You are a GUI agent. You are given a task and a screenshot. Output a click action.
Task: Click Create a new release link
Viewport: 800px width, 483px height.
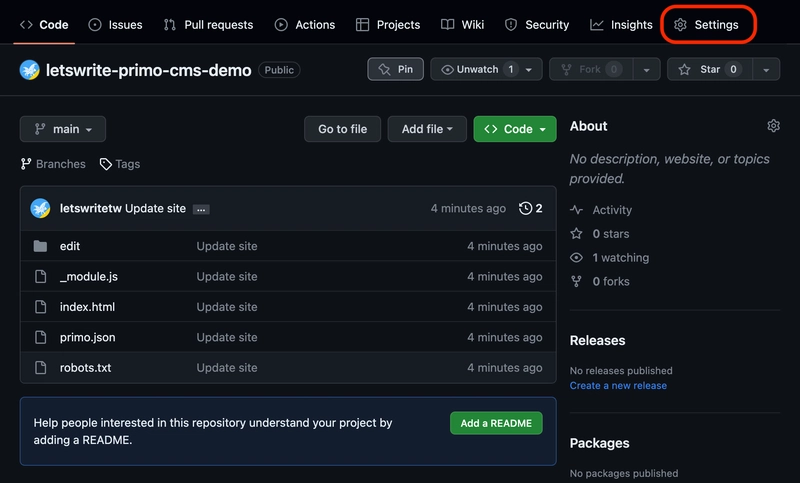point(618,386)
